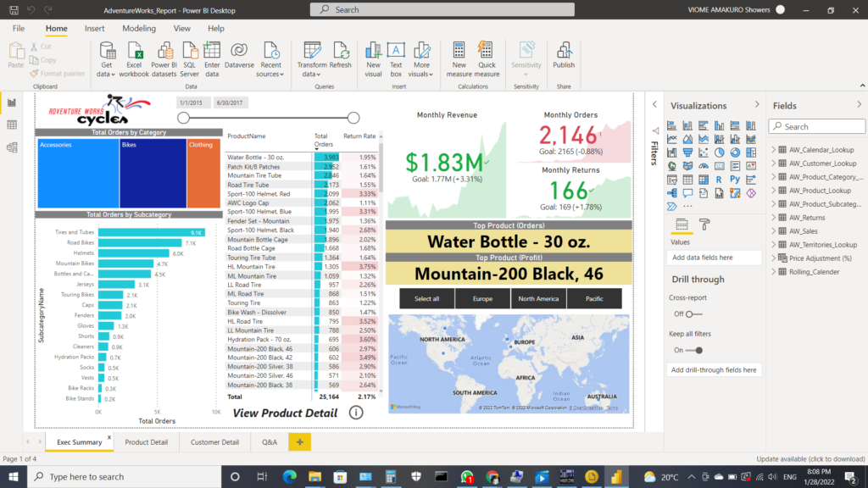Open the File menu
This screenshot has width=868, height=488.
[x=19, y=28]
